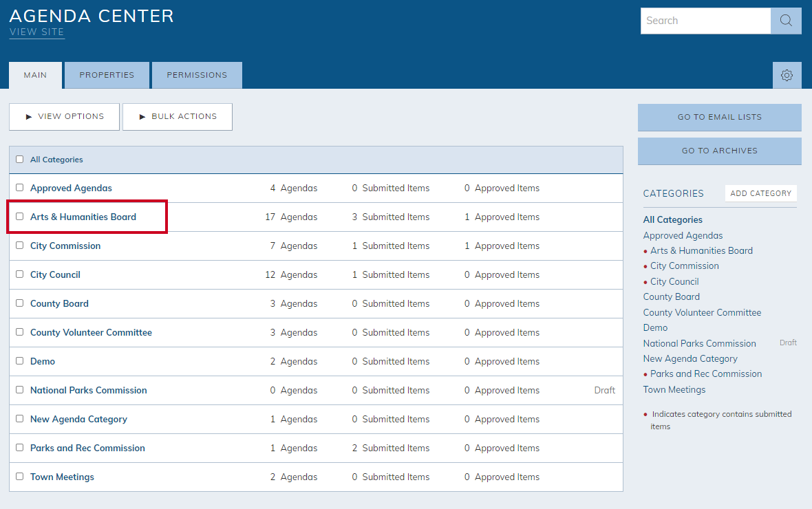This screenshot has height=509, width=812.
Task: Open County Board category in the list
Action: tap(59, 303)
